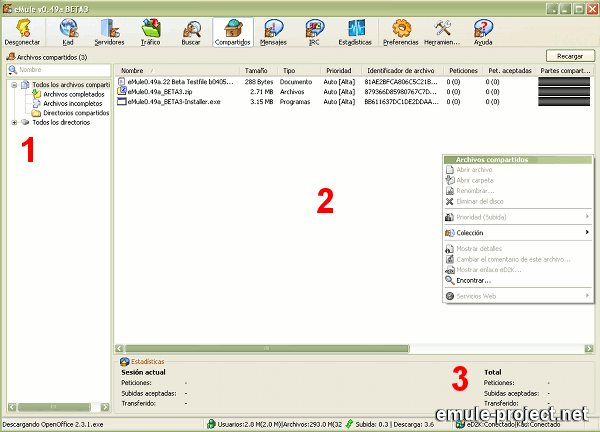The image size is (600, 432).
Task: Sort by Partes compartidas column header
Action: pos(565,70)
